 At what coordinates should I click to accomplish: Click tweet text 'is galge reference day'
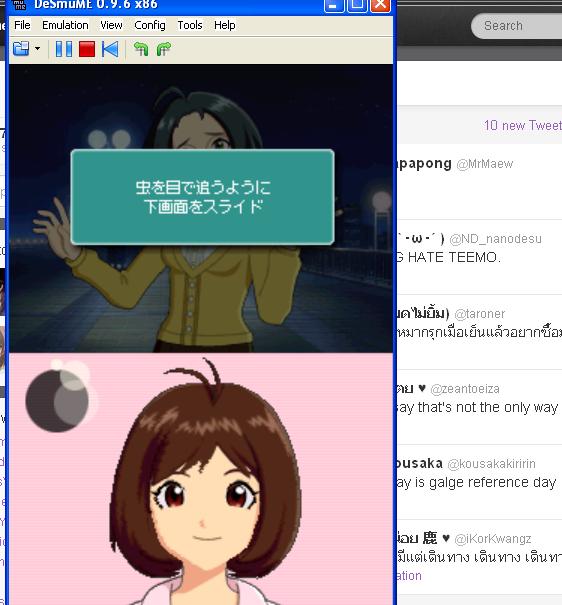(486, 482)
